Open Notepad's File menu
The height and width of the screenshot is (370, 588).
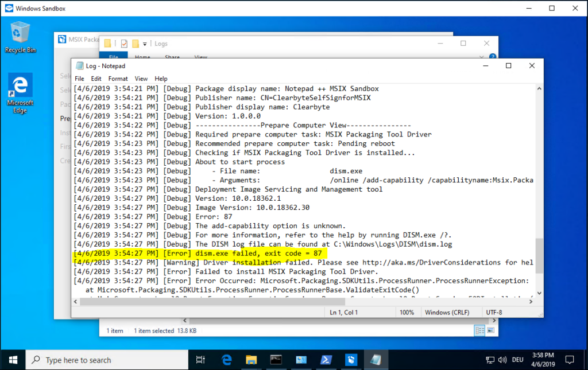point(79,79)
